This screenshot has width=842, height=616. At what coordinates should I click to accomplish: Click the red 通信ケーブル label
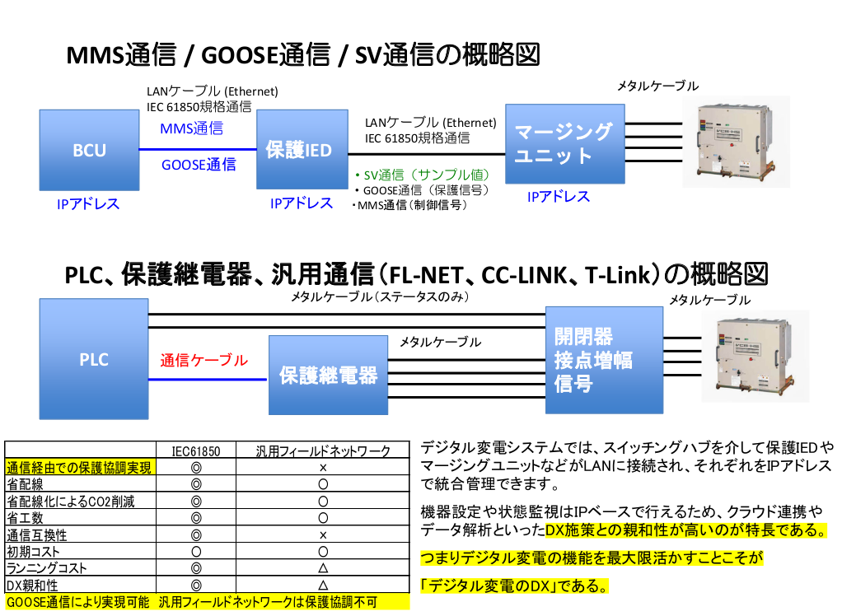[x=203, y=360]
